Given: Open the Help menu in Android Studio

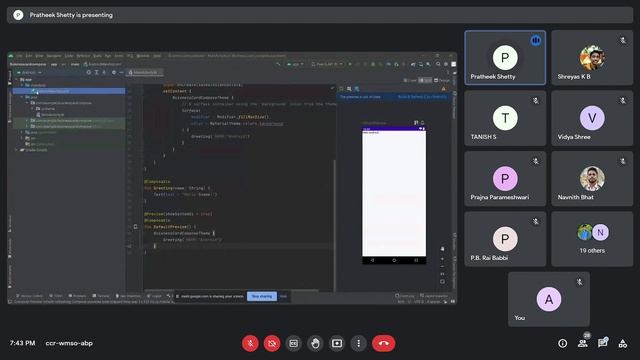Looking at the screenshot, I should (x=157, y=56).
